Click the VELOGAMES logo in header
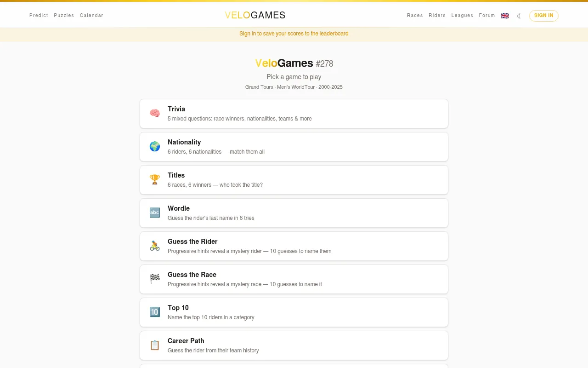Viewport: 588px width, 368px height. pyautogui.click(x=255, y=15)
